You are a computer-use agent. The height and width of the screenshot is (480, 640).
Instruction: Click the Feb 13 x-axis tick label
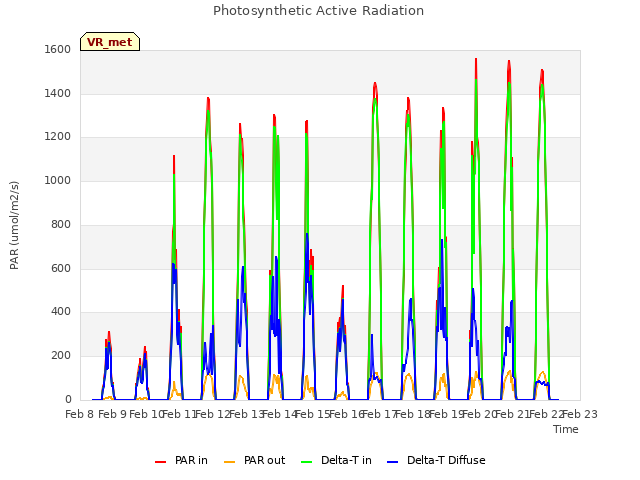tap(247, 414)
